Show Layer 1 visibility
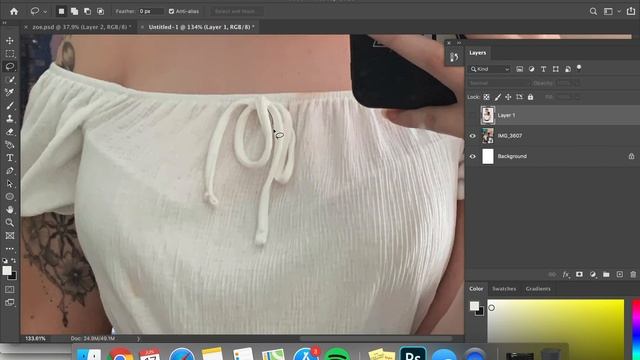Image resolution: width=640 pixels, height=360 pixels. [x=473, y=116]
